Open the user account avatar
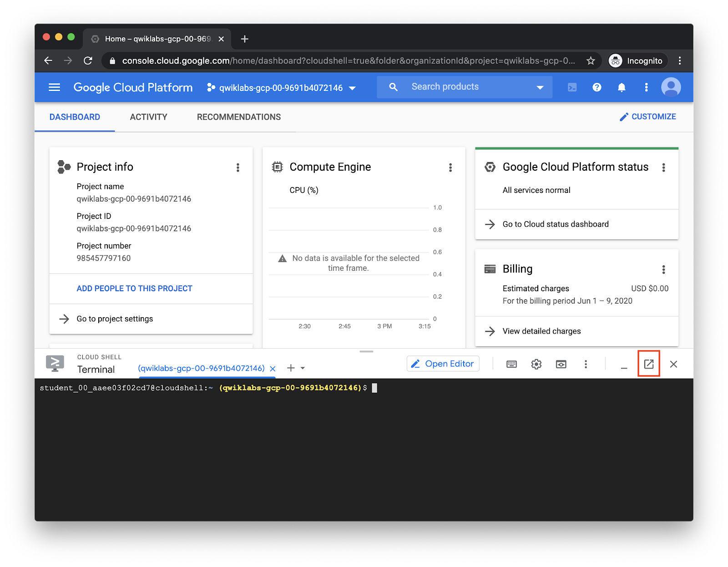The width and height of the screenshot is (728, 567). tap(671, 87)
